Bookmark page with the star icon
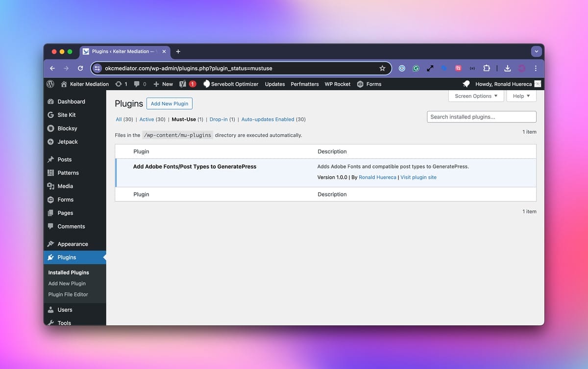 pos(382,69)
